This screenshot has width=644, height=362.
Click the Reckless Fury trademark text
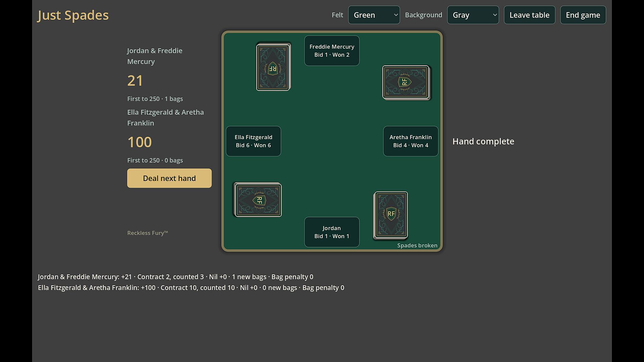click(x=148, y=233)
